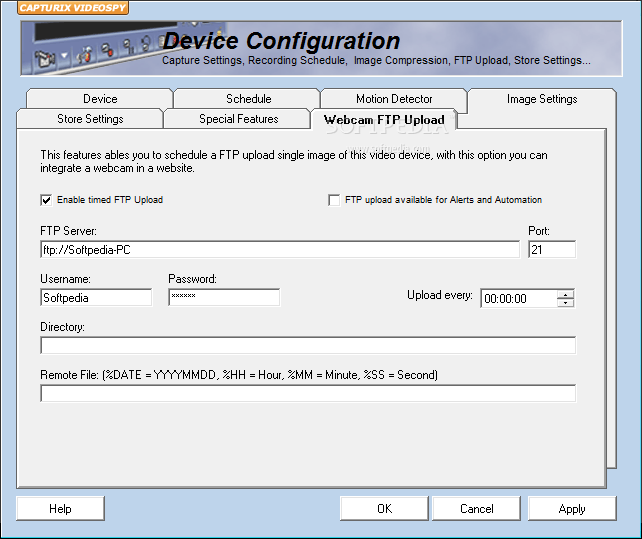Focus the Username field

pos(96,297)
